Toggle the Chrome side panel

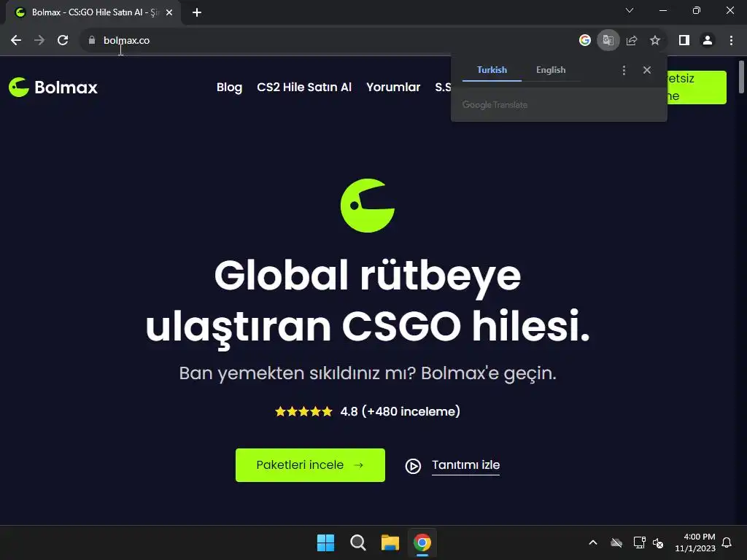coord(684,41)
